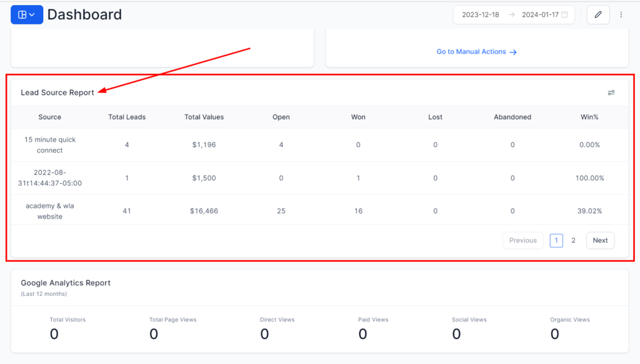The image size is (640, 364).
Task: Click the Source column header
Action: coord(50,117)
